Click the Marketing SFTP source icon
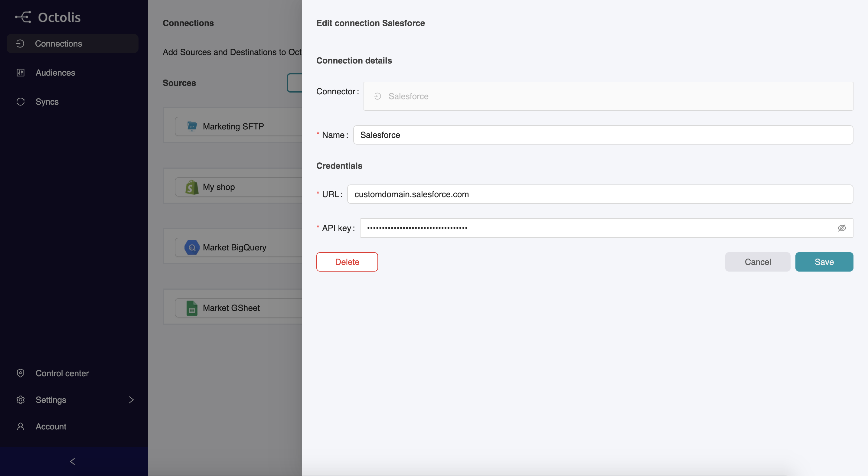The image size is (868, 476). pos(192,126)
